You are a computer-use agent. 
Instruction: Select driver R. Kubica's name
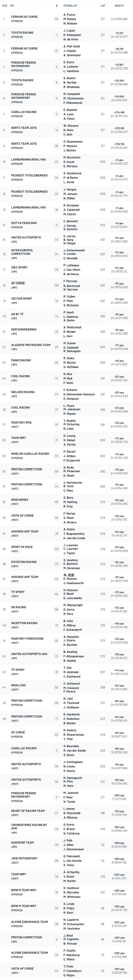pos(70,730)
